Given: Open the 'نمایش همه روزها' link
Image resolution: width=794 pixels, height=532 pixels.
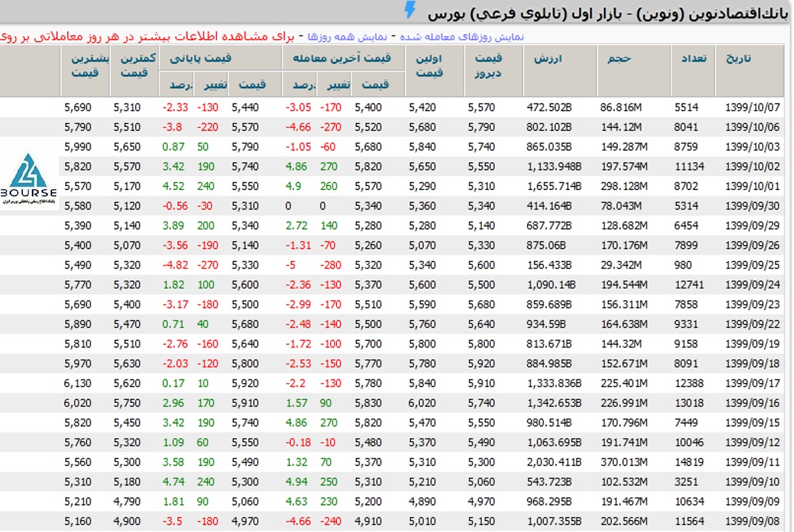Looking at the screenshot, I should pyautogui.click(x=347, y=37).
